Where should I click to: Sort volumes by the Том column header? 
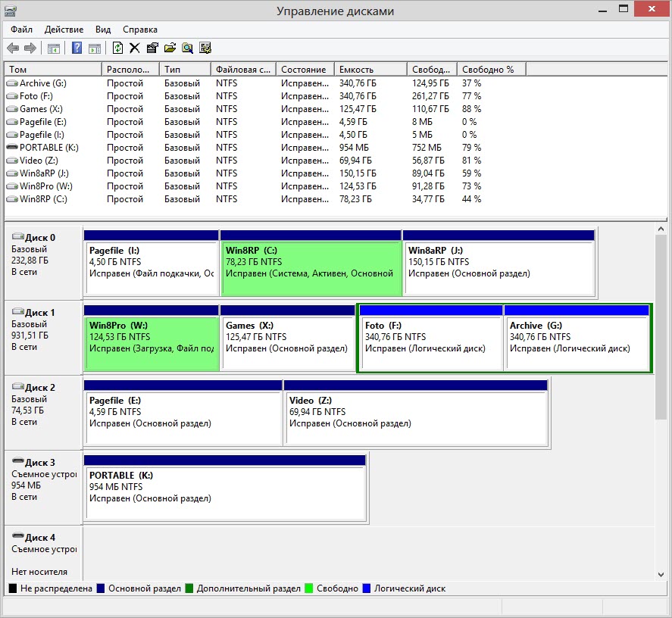53,70
